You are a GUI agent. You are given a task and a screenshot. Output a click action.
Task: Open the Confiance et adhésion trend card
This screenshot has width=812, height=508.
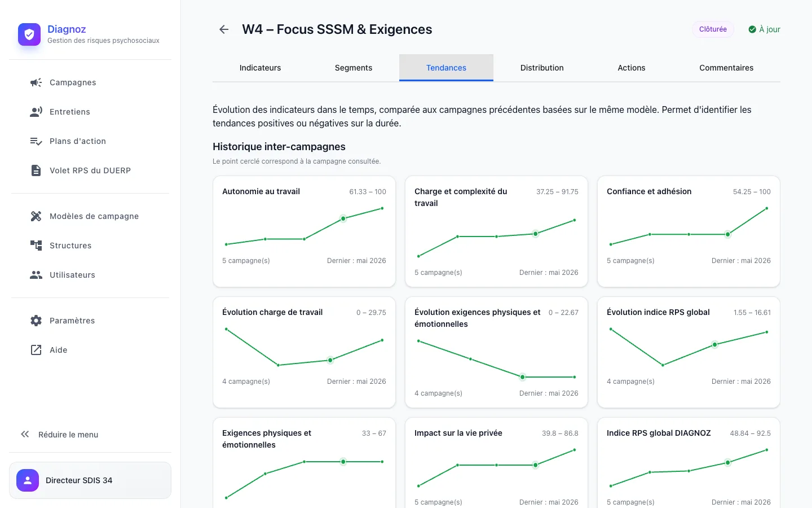point(689,231)
